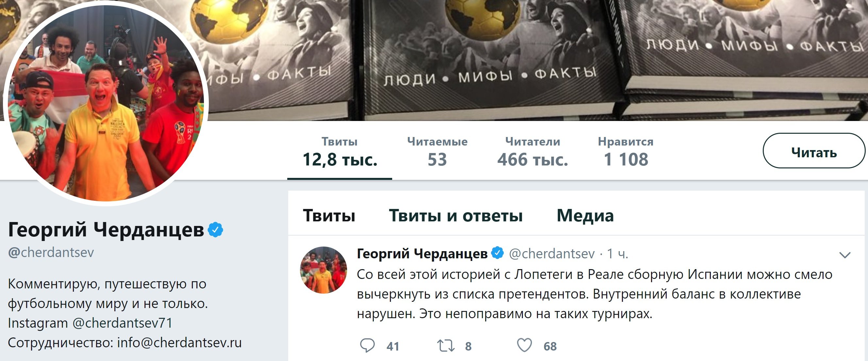Switch to the Твиты и ответы tab
The height and width of the screenshot is (361, 868).
tap(456, 216)
